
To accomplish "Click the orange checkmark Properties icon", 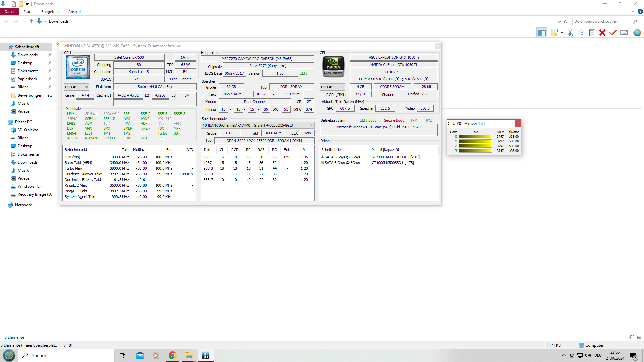I will [613, 33].
